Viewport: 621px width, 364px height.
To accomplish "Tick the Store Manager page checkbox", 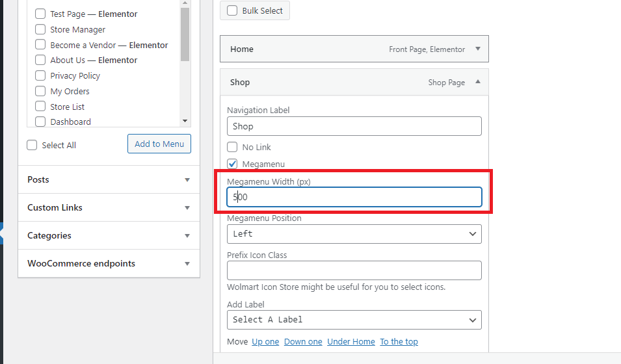I will (x=40, y=29).
